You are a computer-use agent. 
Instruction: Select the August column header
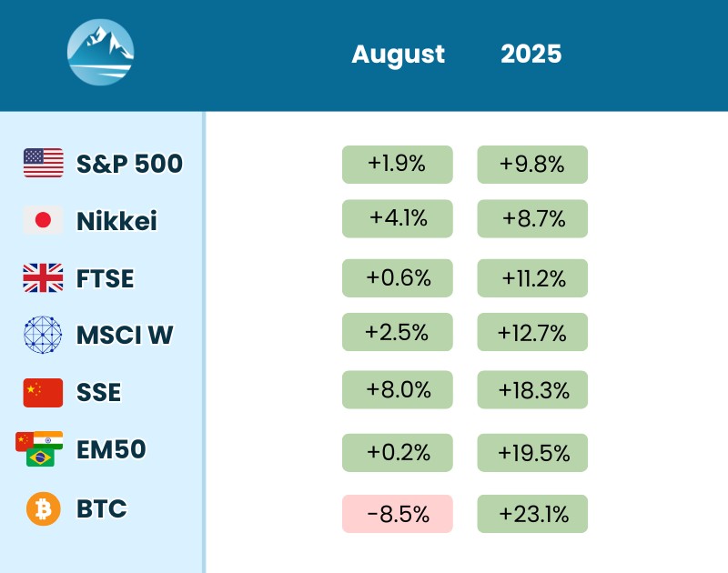398,54
